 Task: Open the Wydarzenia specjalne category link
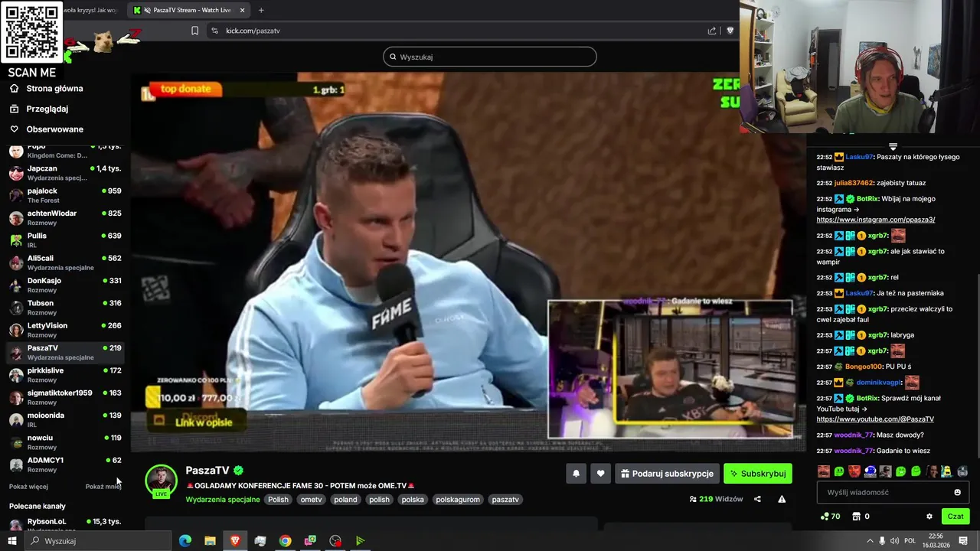[223, 500]
